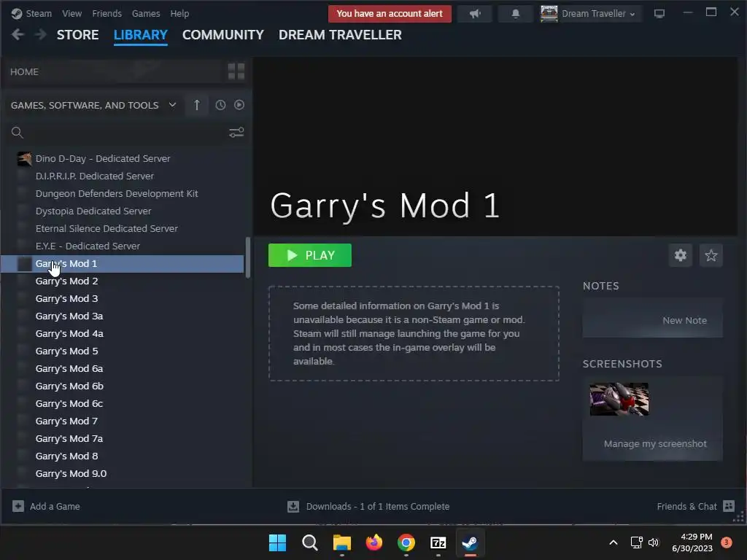
Task: Switch to the COMMUNITY tab
Action: [x=223, y=35]
